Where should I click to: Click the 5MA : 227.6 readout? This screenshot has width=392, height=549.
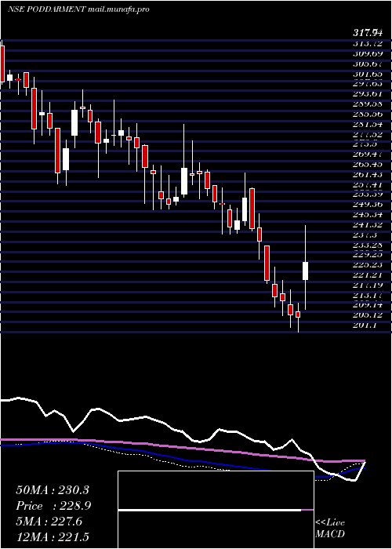coord(49,522)
